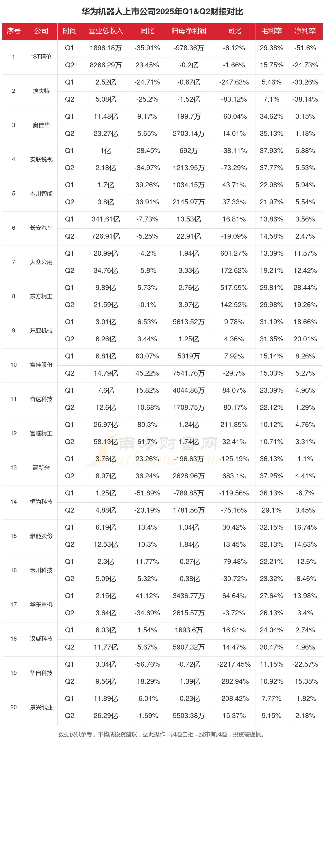Click the 归母净利润 column header
The height and width of the screenshot is (868, 325).
pos(188,31)
